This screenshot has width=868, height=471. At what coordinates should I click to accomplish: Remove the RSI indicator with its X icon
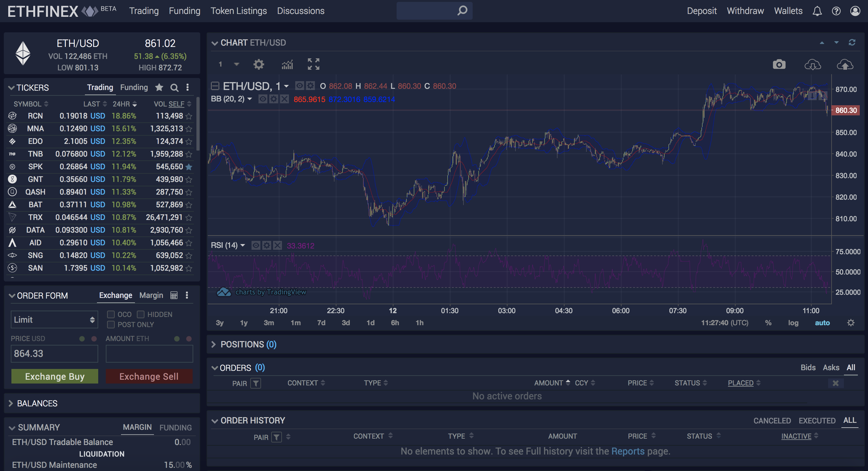click(277, 245)
